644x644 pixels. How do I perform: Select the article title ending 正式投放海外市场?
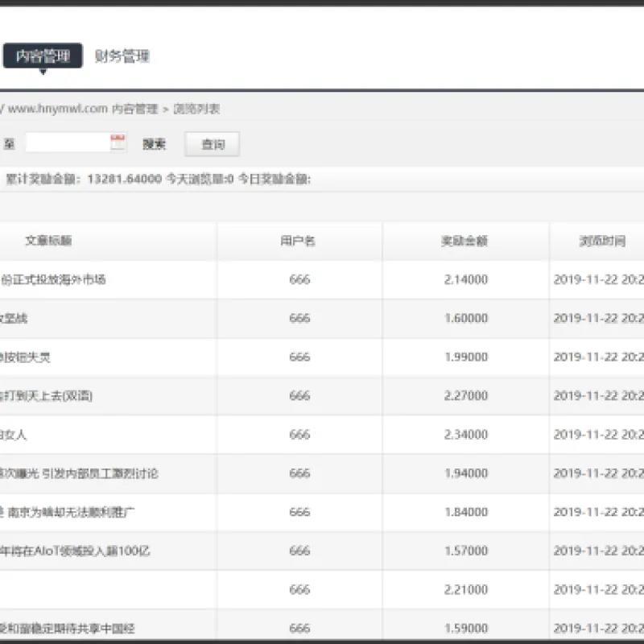[52, 279]
